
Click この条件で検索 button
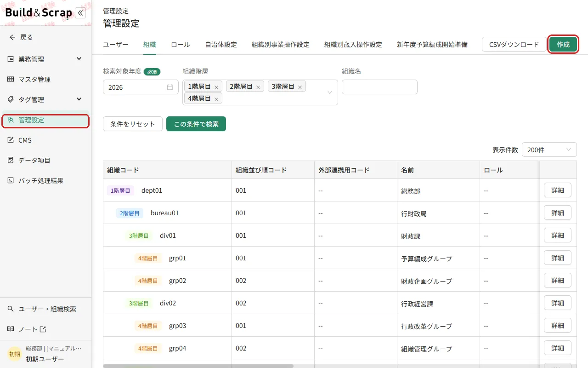(x=196, y=124)
